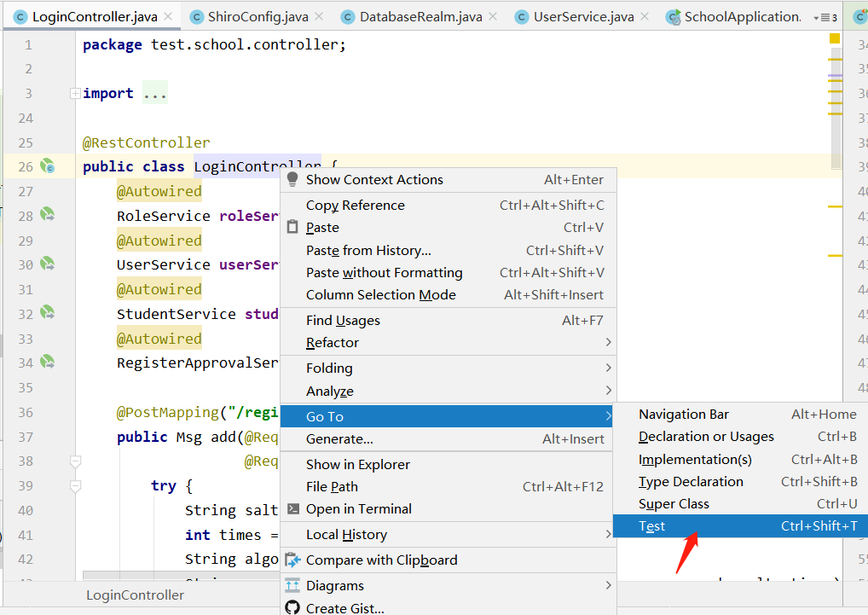Viewport: 868px width, 615px height.
Task: Select Implementation(s) in the submenu
Action: click(741, 460)
